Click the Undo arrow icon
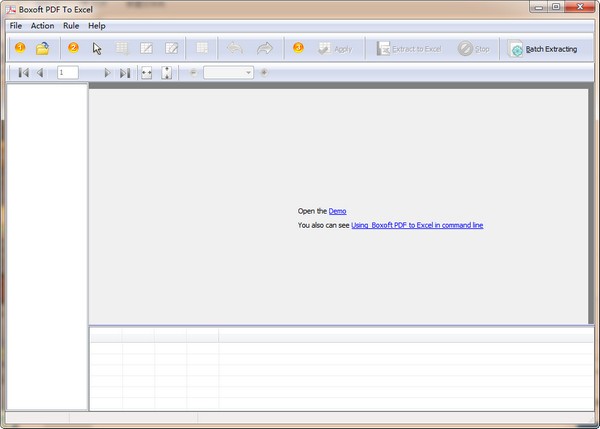600x429 pixels. coord(235,48)
